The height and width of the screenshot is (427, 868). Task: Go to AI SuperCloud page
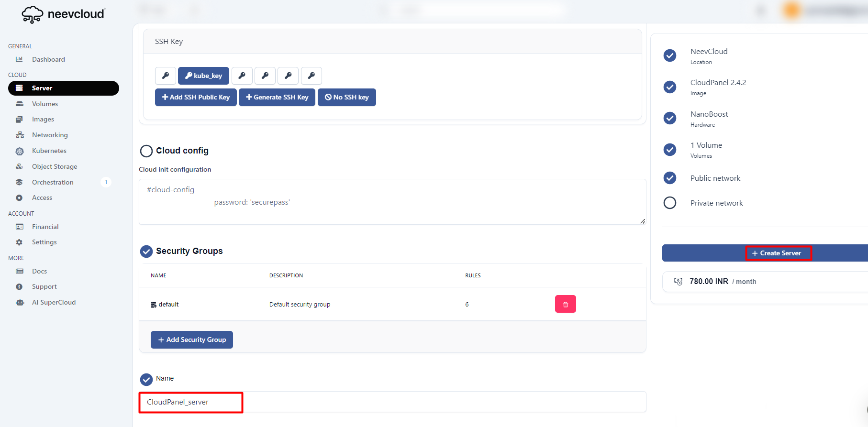tap(54, 302)
